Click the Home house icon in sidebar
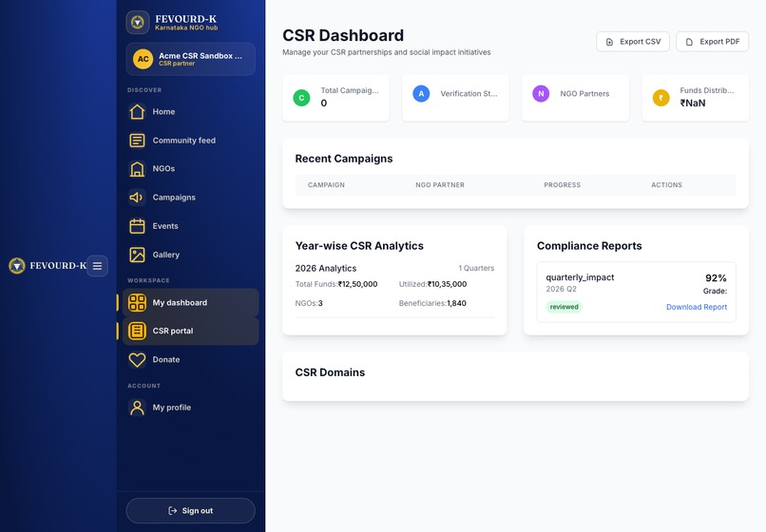Image resolution: width=766 pixels, height=532 pixels. click(137, 112)
